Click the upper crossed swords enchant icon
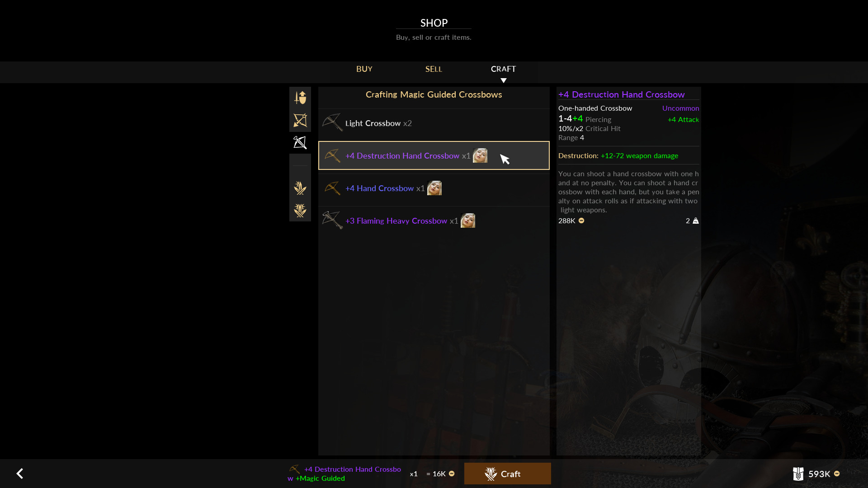The image size is (868, 488). coord(300,188)
